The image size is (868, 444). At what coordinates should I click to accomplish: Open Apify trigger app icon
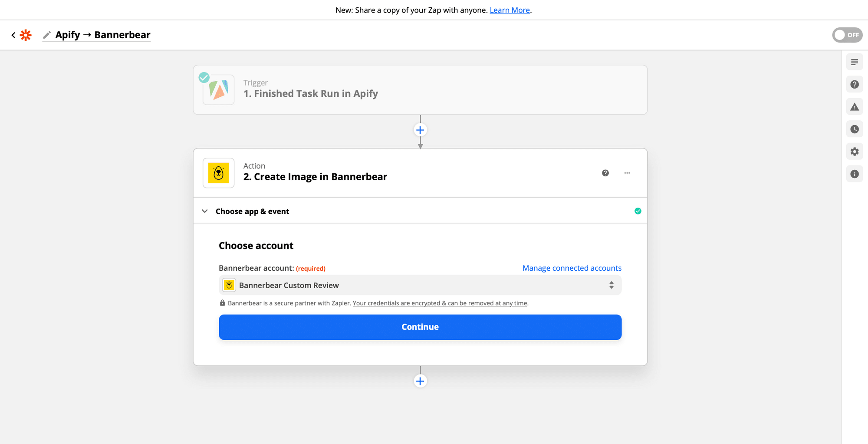tap(219, 89)
